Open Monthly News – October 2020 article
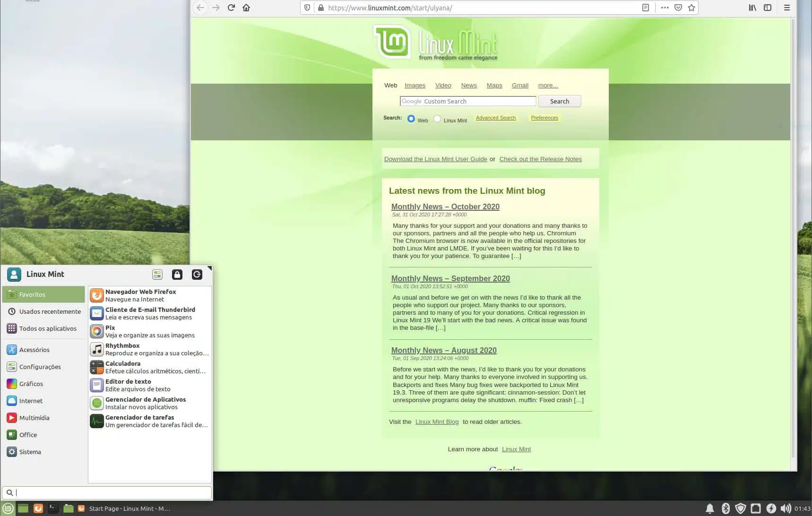Screen dimensions: 812x516 click(445, 206)
